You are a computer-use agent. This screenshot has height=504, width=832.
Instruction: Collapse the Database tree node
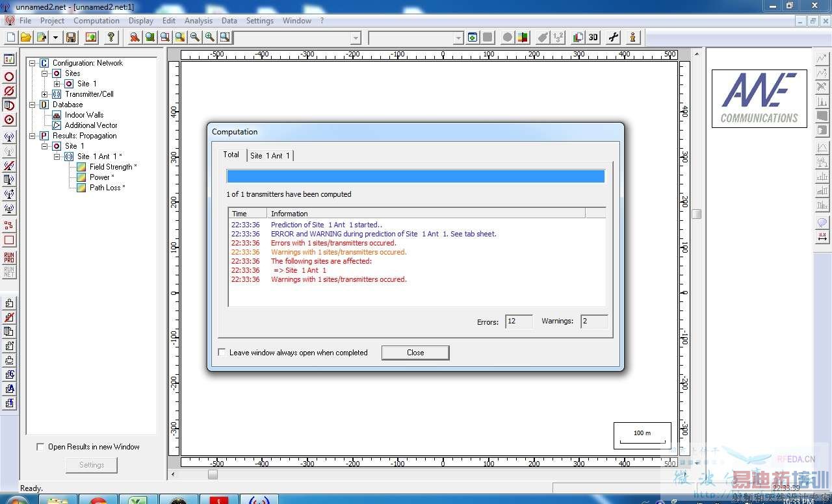[x=32, y=105]
